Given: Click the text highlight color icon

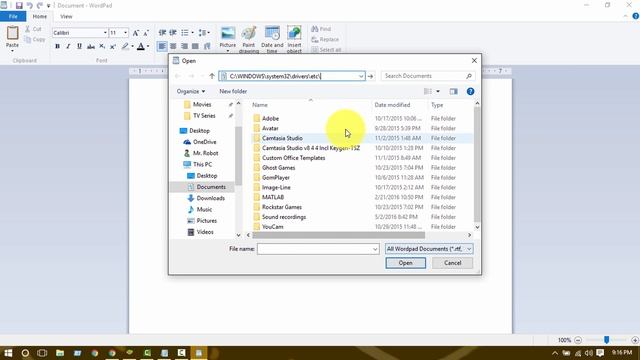Looking at the screenshot, I should [x=125, y=47].
